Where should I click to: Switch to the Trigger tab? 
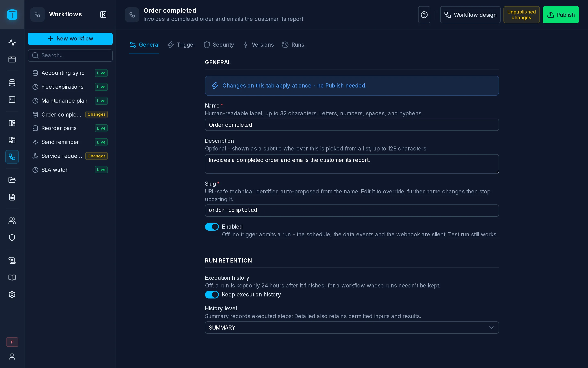pos(182,45)
